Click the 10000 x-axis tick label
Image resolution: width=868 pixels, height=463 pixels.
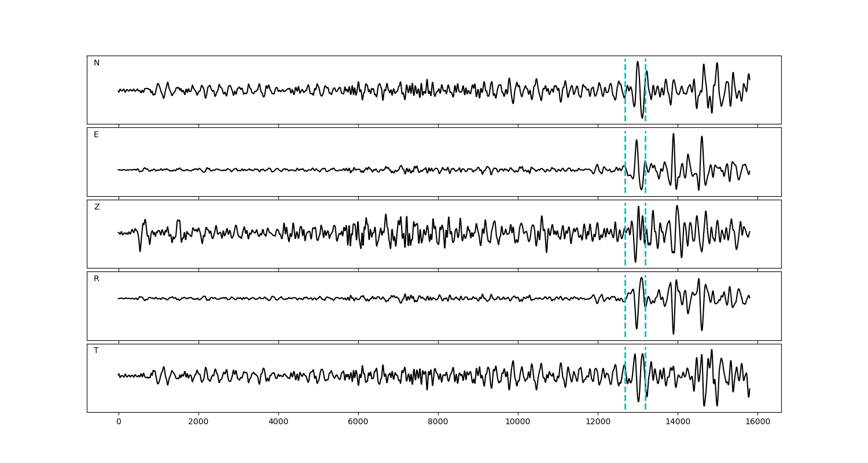click(517, 422)
